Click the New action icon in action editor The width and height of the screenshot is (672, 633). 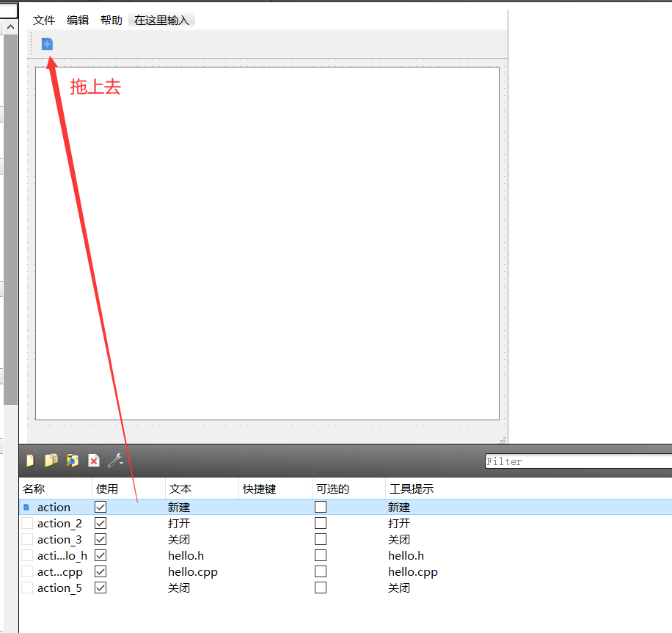pyautogui.click(x=30, y=461)
